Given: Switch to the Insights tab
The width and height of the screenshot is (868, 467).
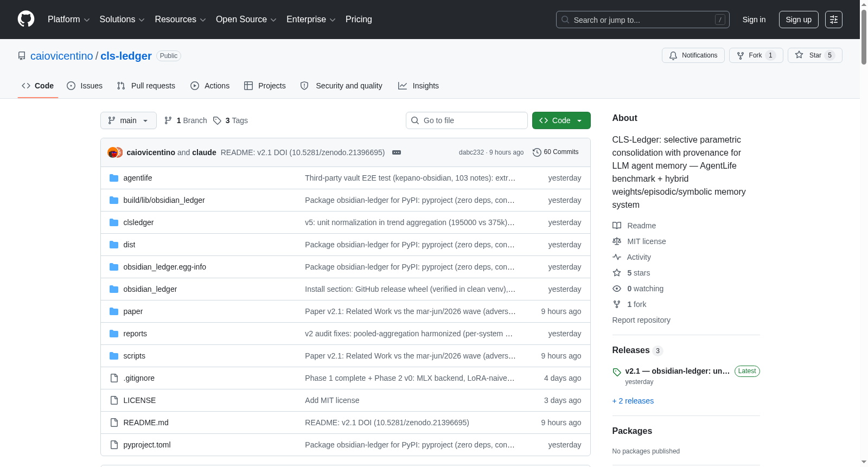Looking at the screenshot, I should pos(418,86).
